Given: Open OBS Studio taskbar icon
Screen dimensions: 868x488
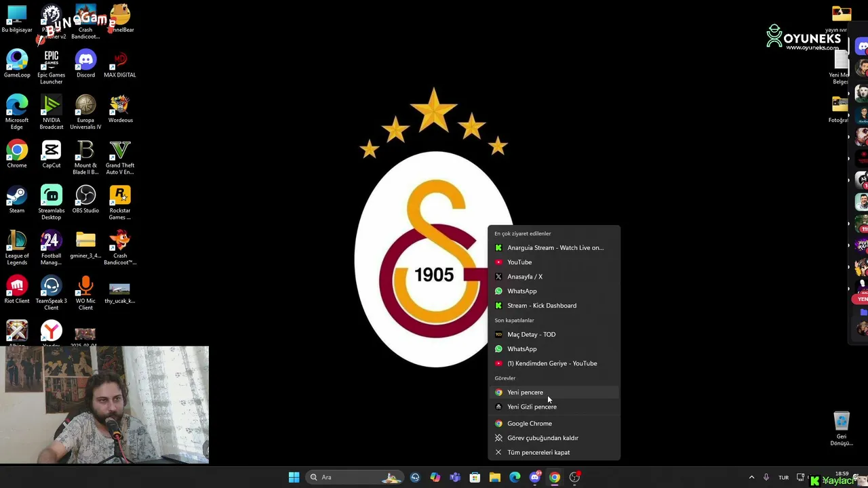Looking at the screenshot, I should click(x=575, y=477).
